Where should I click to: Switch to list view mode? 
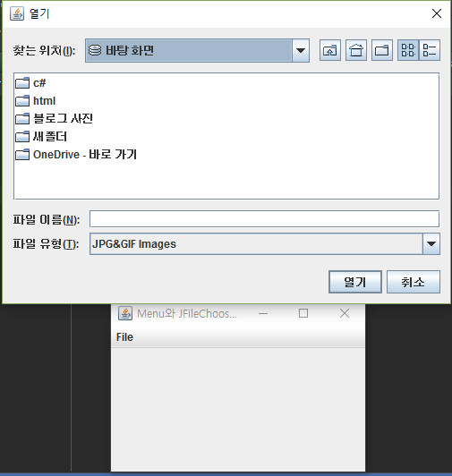tap(408, 50)
